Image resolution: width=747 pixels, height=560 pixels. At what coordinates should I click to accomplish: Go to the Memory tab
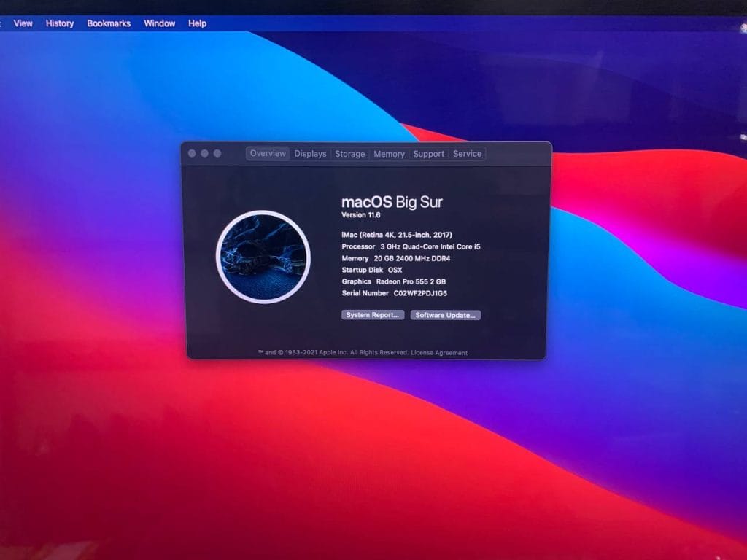click(389, 154)
